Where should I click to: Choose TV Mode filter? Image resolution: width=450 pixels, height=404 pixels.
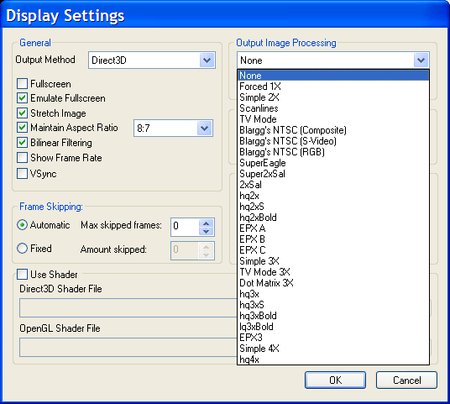(333, 119)
